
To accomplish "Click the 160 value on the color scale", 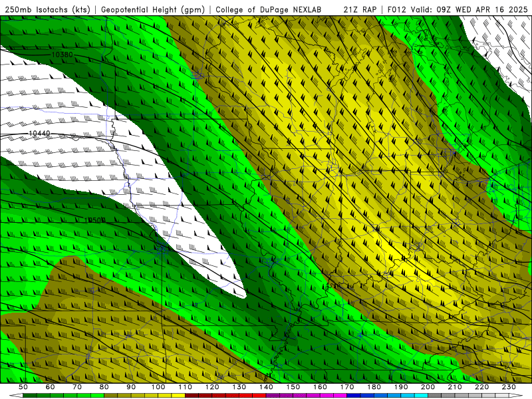I will [x=321, y=387].
